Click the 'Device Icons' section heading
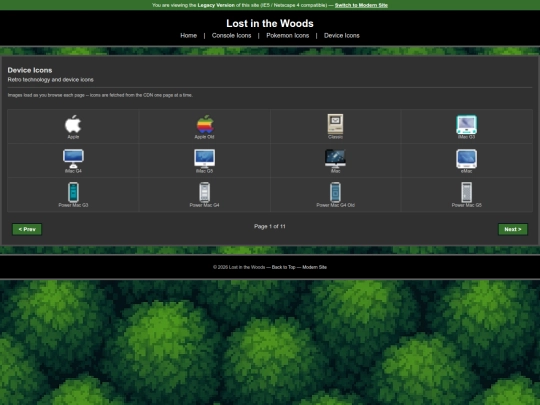 point(30,70)
